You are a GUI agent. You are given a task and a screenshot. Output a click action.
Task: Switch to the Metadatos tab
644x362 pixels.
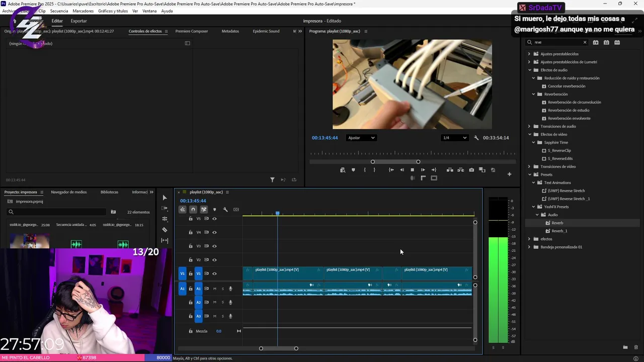(x=230, y=31)
